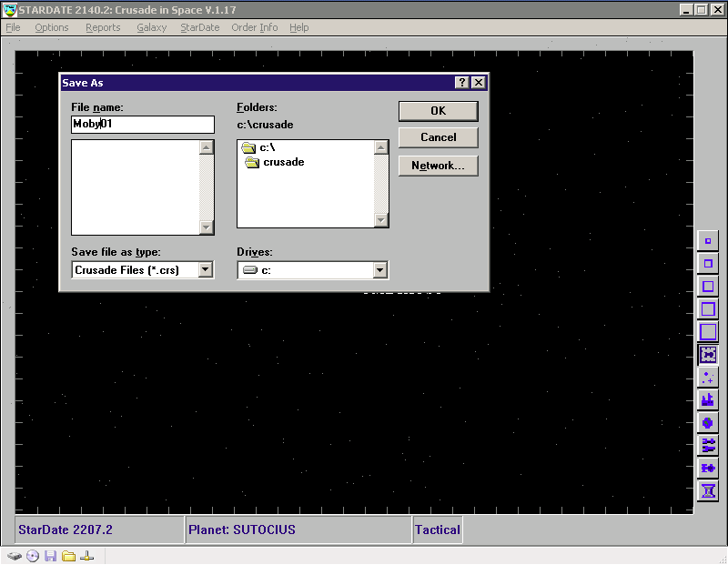
Task: Click the drive icon in bottom toolbar
Action: click(15, 556)
